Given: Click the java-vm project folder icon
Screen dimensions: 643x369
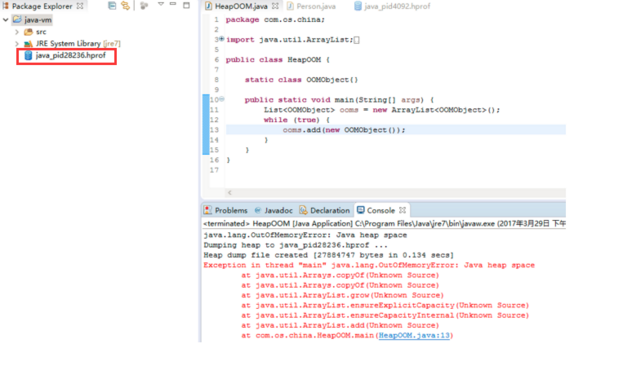Looking at the screenshot, I should pos(17,19).
